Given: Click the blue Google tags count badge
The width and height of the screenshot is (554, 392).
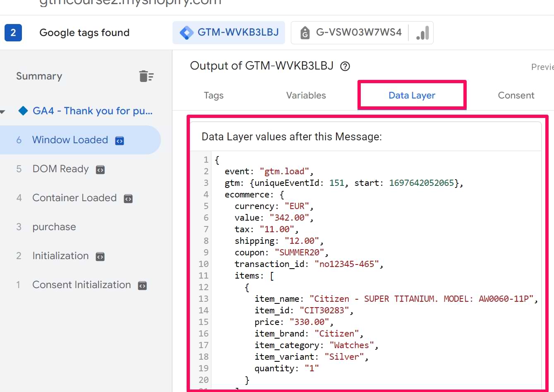Looking at the screenshot, I should point(13,33).
